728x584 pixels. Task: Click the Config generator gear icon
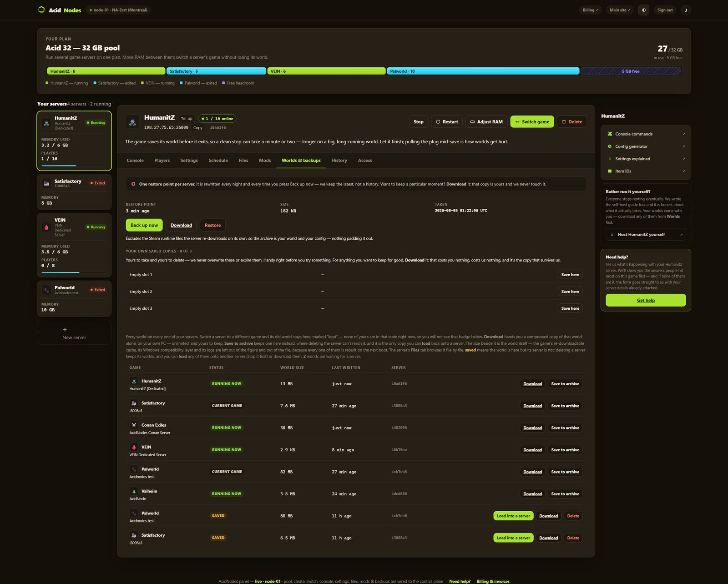(x=610, y=146)
